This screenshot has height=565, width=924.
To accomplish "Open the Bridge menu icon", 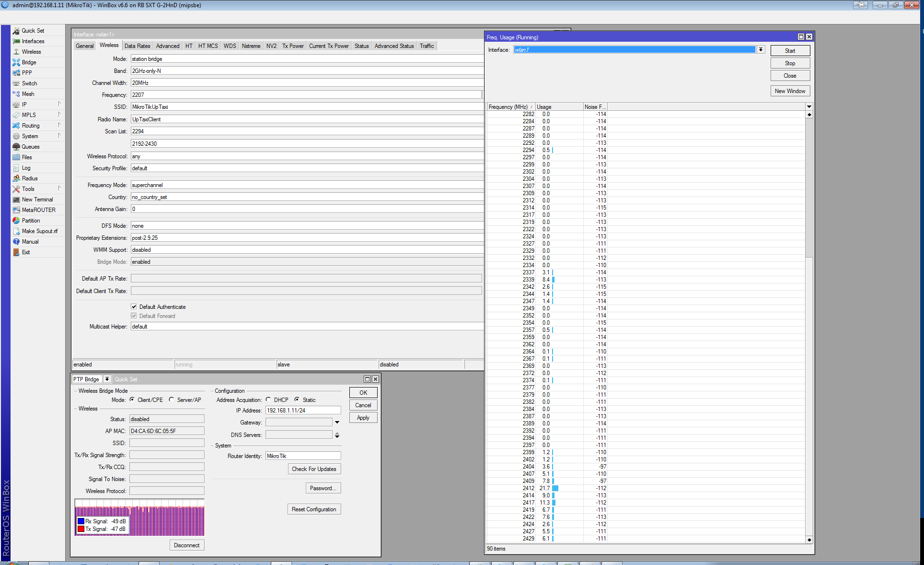I will point(16,62).
